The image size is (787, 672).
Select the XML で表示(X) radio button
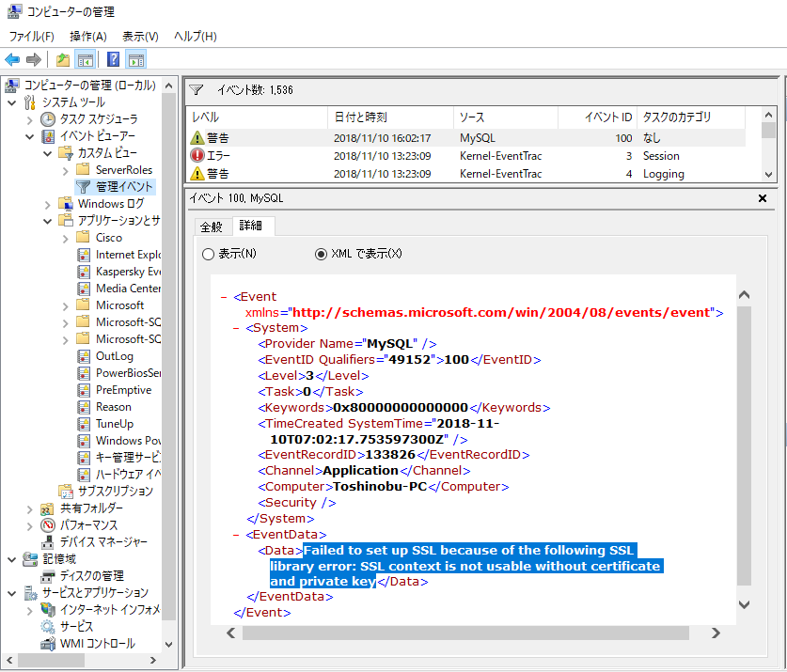[321, 255]
